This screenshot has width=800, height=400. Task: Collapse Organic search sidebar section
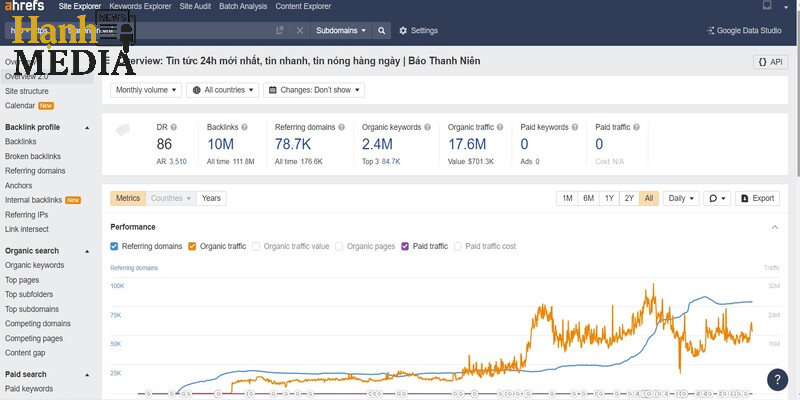point(87,251)
